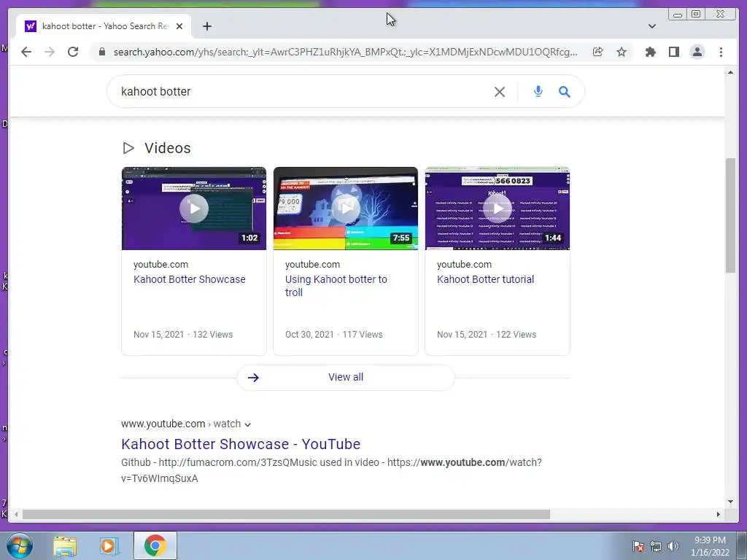This screenshot has height=560, width=747.
Task: Open Windows Explorer from taskbar
Action: click(65, 546)
